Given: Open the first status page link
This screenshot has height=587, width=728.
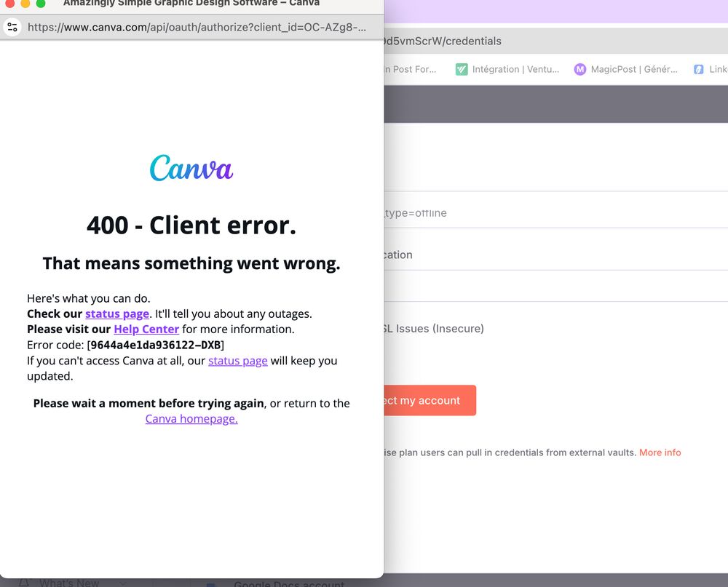Looking at the screenshot, I should pyautogui.click(x=117, y=314).
